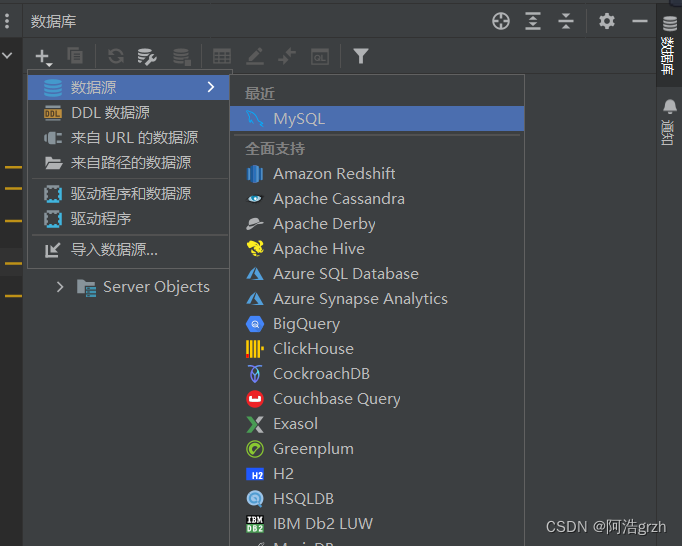This screenshot has width=682, height=546.
Task: Select ClickHouse data source
Action: pos(377,349)
